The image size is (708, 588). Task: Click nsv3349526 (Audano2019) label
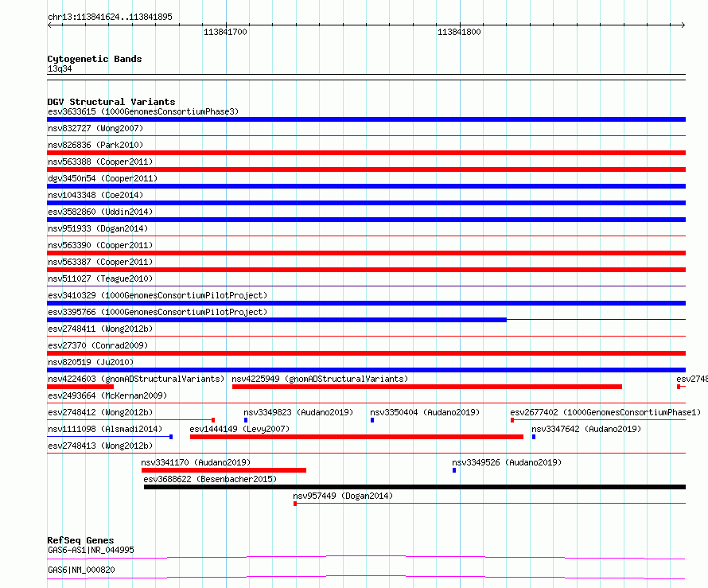pos(507,462)
